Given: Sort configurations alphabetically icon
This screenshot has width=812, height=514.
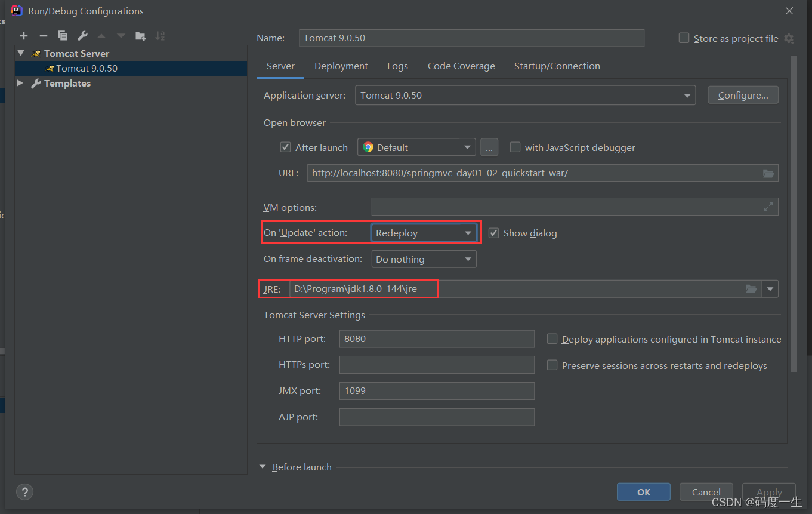Looking at the screenshot, I should coord(160,36).
